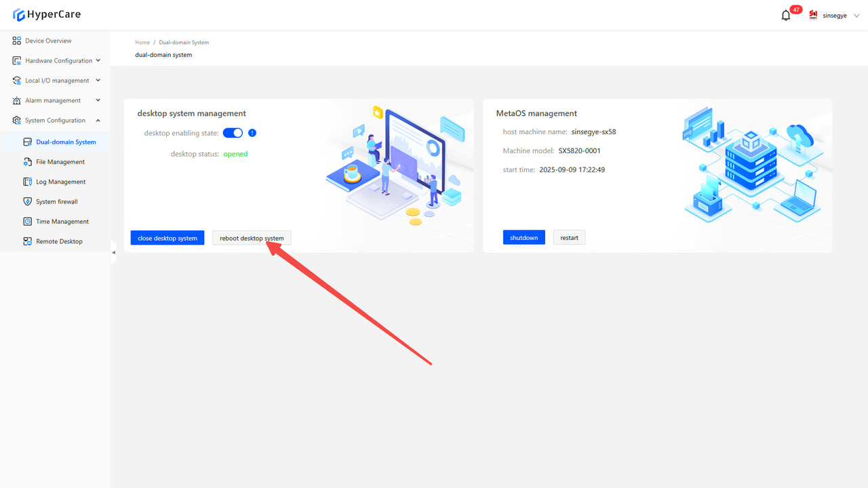Collapse the System Configuration arrow
Image resolution: width=868 pixels, height=488 pixels.
(x=98, y=120)
